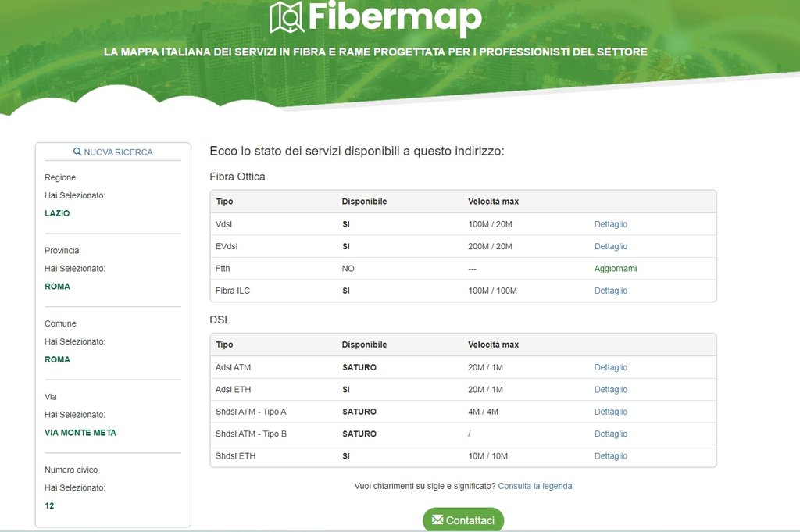Start a new search via NUOVA RICERCA
800x532 pixels.
(x=113, y=152)
